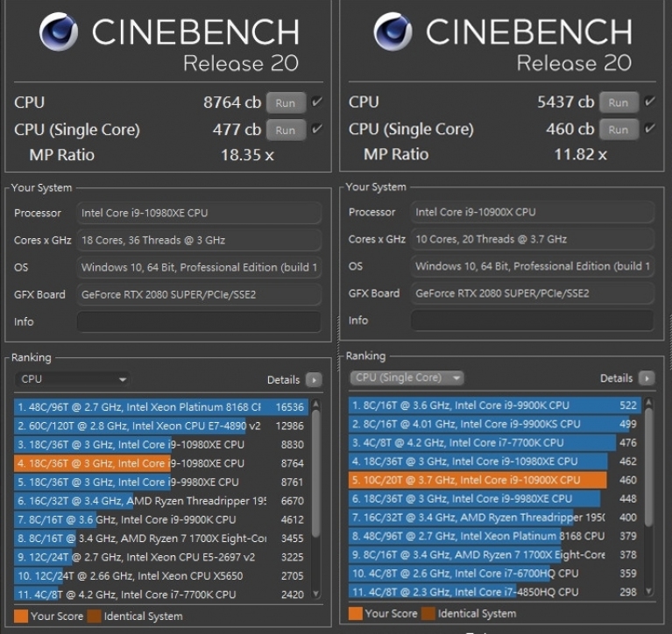Select the i9-9980XE row scoring 8761
672x634 pixels.
tap(161, 482)
